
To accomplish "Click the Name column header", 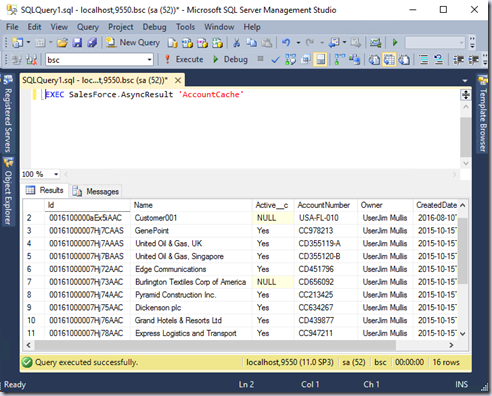I will tap(191, 205).
